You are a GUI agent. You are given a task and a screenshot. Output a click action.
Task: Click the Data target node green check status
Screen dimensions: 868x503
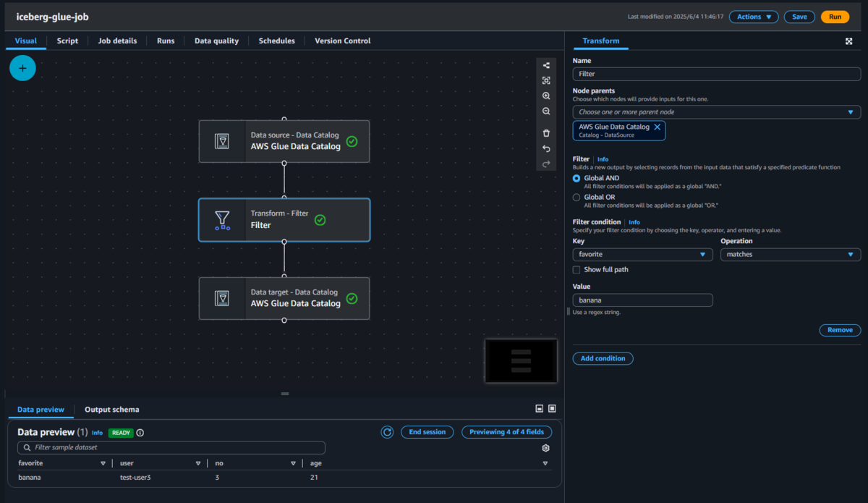352,298
